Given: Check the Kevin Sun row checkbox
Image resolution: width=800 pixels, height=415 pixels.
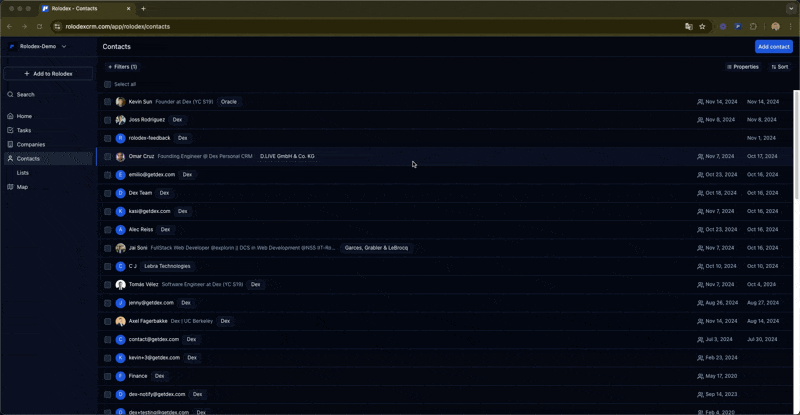Looking at the screenshot, I should click(107, 102).
